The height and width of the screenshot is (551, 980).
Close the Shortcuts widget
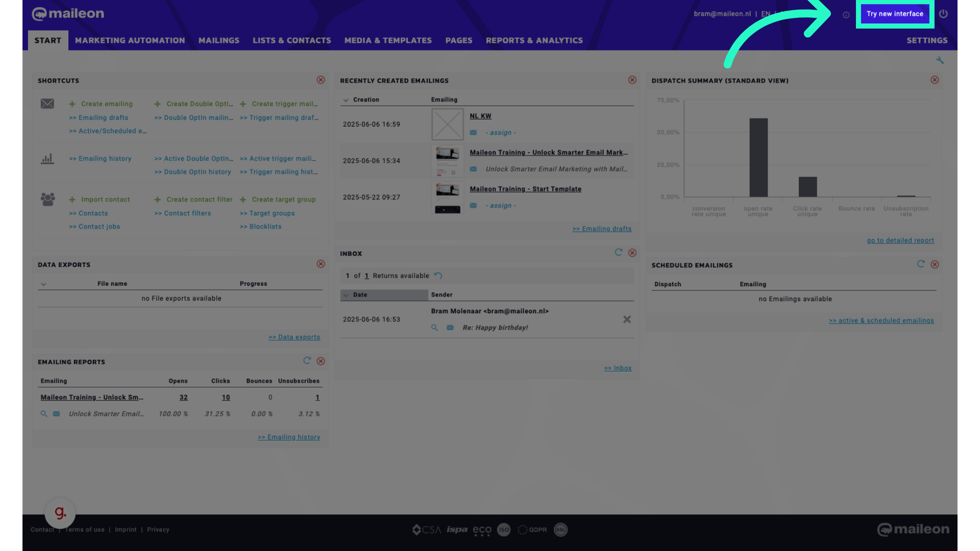(321, 80)
